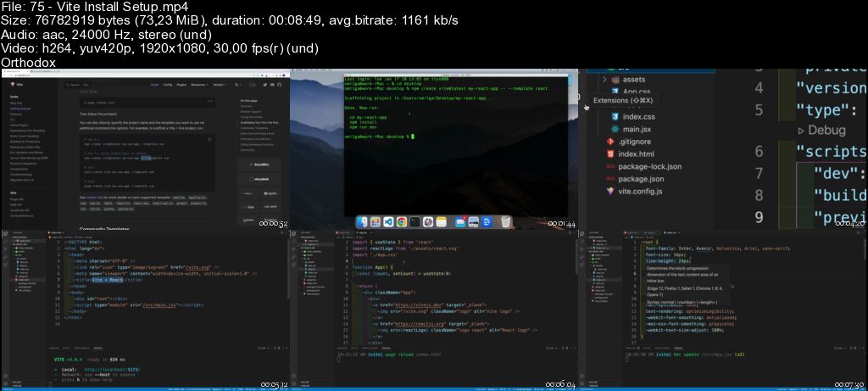Click the HTML5 icon beside index.html
This screenshot has width=868, height=391.
(610, 154)
